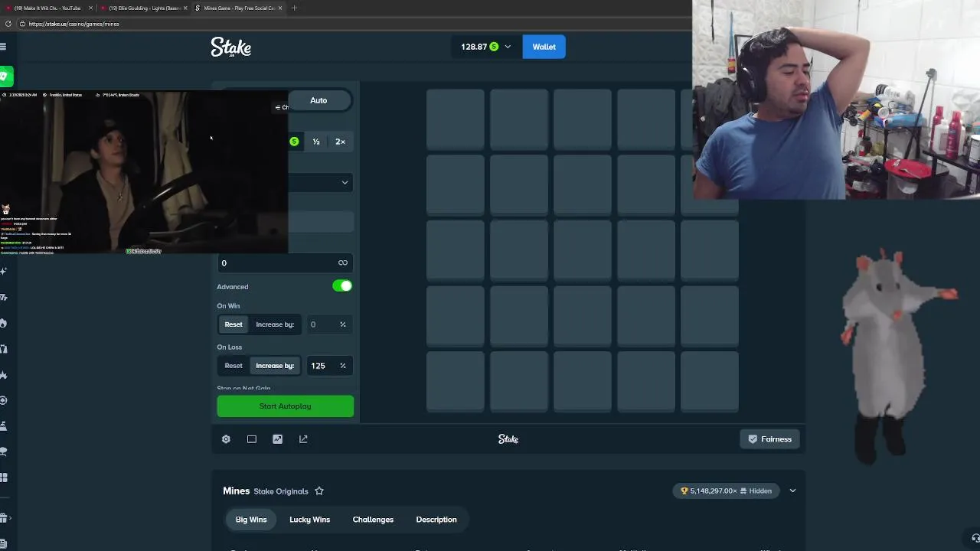Click the bottom-right Mines grid tile
The height and width of the screenshot is (551, 980).
(710, 381)
